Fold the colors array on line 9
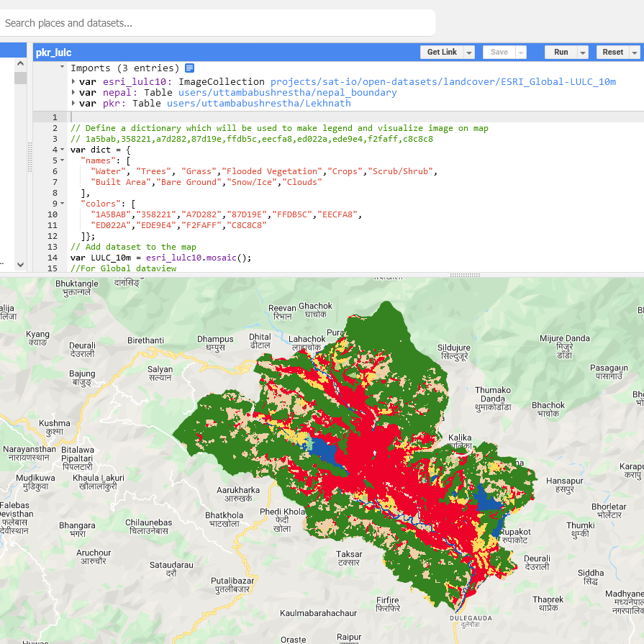The width and height of the screenshot is (644, 644). pyautogui.click(x=63, y=204)
